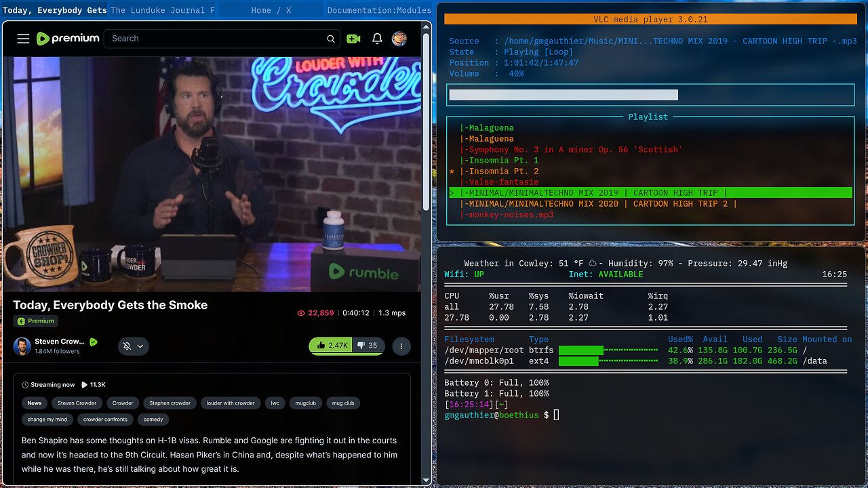Select TECHNO MIX 2020 CARTOON HIGH TRIP 2
Screen dimensions: 868x488
pyautogui.click(x=598, y=203)
